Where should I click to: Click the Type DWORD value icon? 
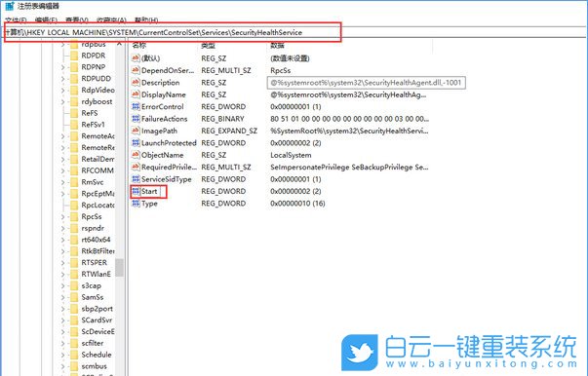pos(136,204)
